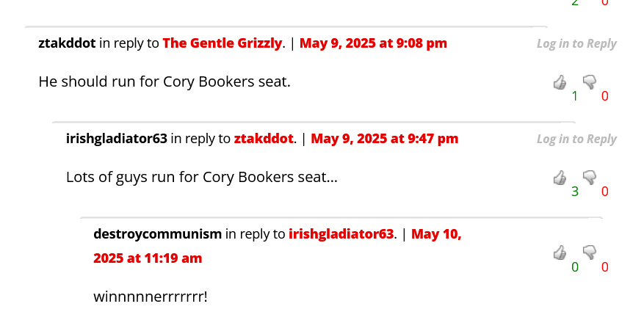644x334 pixels.
Task: Click ztakddot author name
Action: pos(67,43)
